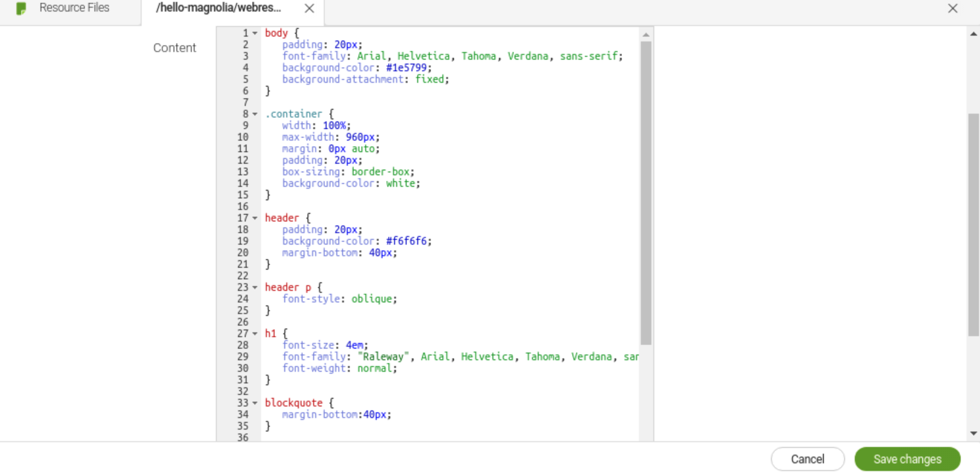Click the 'font-weight: normal' line
This screenshot has height=472, width=980.
coord(340,368)
